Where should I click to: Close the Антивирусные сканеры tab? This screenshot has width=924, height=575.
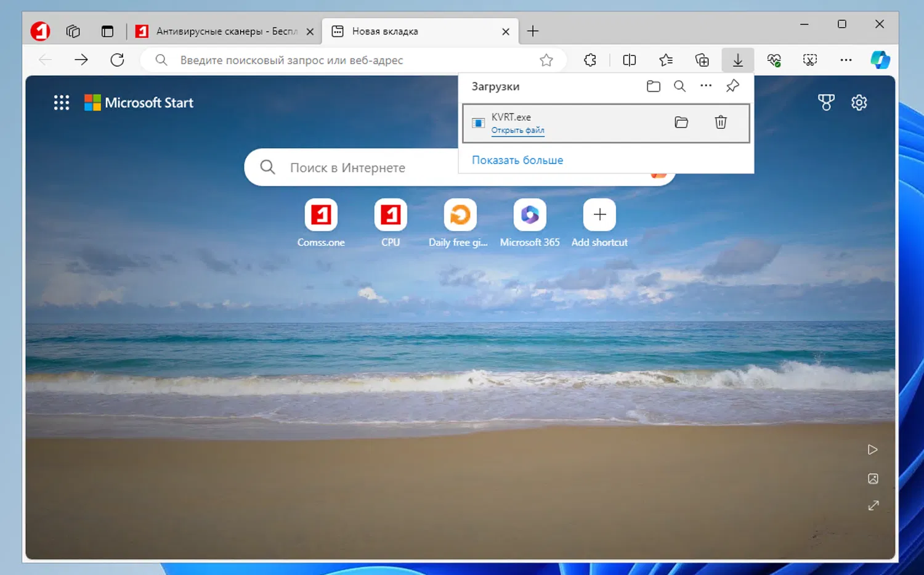[x=310, y=31]
